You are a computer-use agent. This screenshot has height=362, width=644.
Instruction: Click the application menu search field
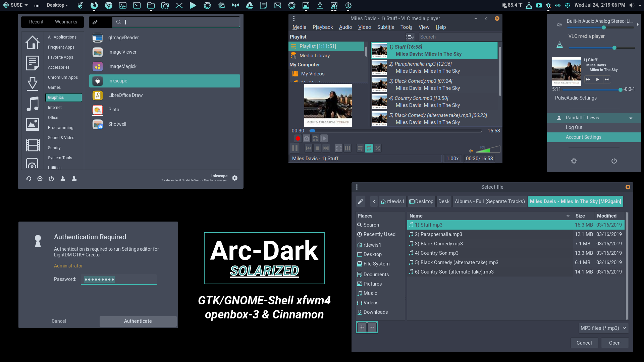click(x=176, y=22)
